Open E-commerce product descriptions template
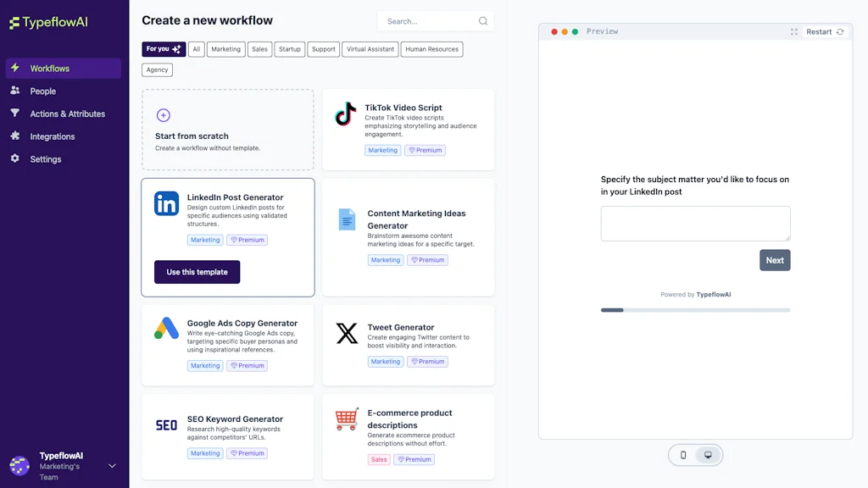Viewport: 868px width, 488px height. click(x=408, y=436)
